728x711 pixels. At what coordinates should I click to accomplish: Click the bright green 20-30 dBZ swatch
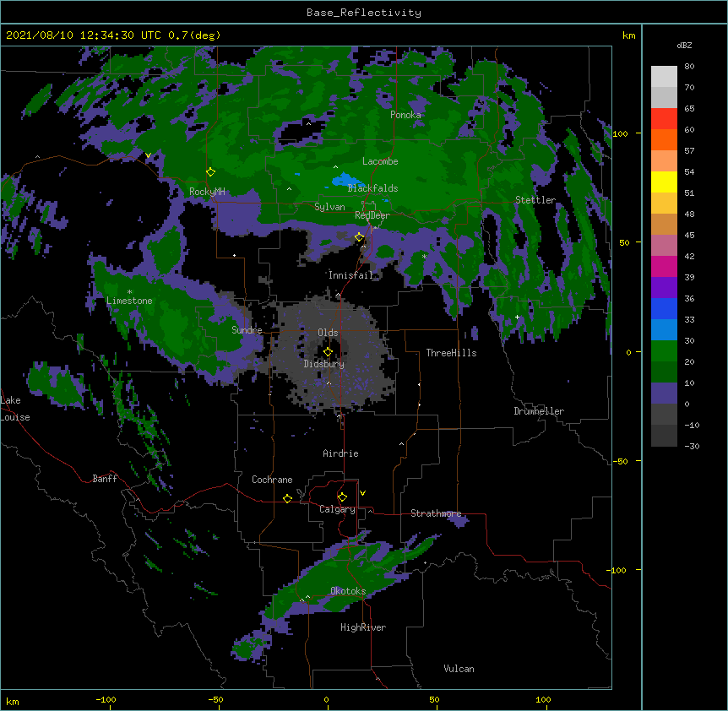[x=664, y=351]
